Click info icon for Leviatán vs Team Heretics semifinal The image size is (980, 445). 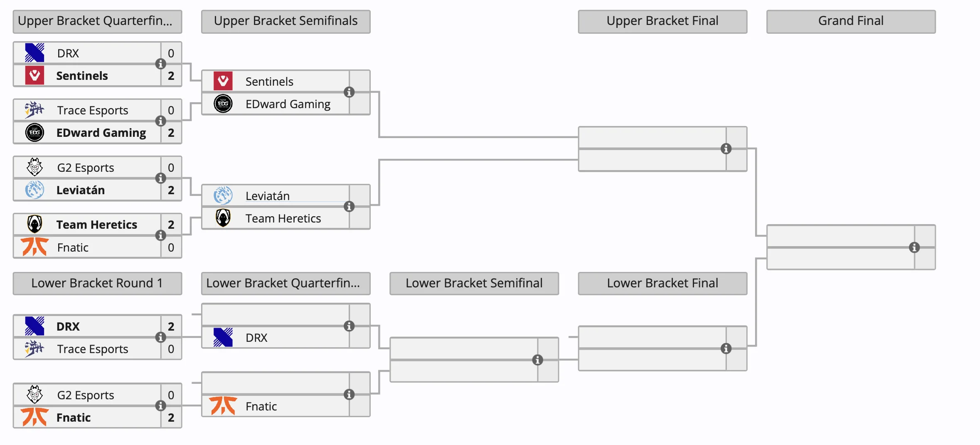coord(349,206)
